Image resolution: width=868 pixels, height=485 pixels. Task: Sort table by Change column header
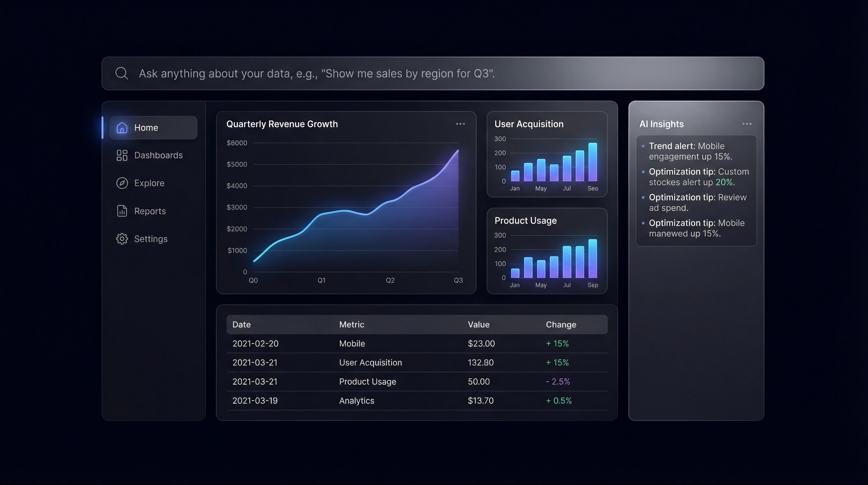click(561, 325)
